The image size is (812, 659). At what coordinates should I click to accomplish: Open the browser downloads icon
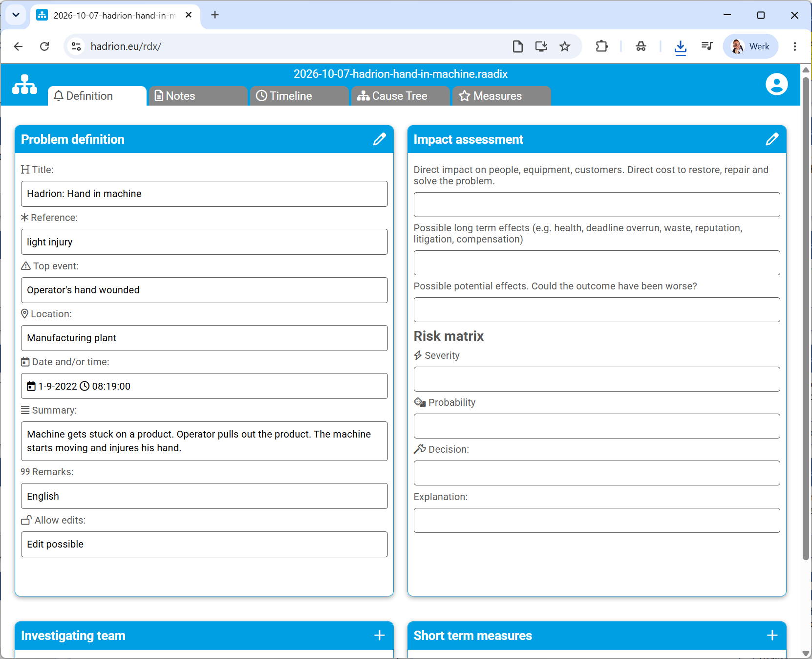[680, 47]
